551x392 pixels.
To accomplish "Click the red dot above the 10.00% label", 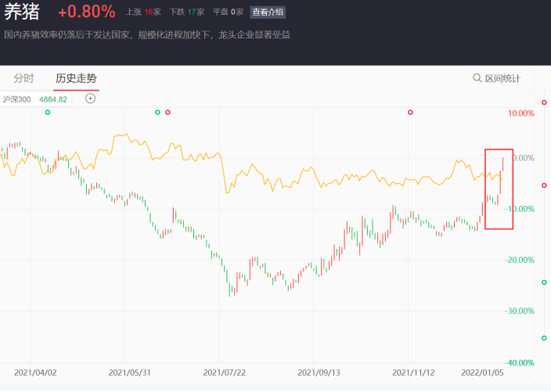I will point(544,102).
